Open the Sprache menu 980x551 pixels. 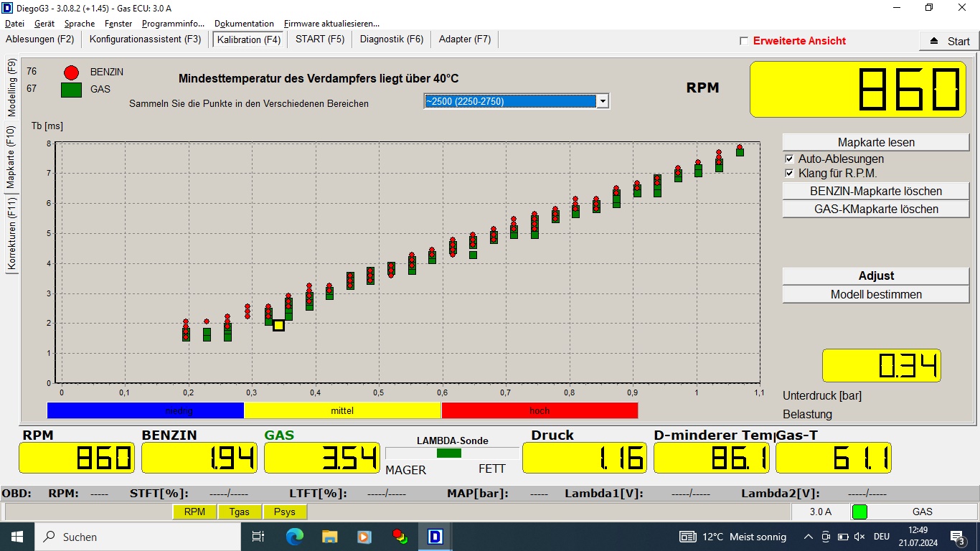(80, 24)
